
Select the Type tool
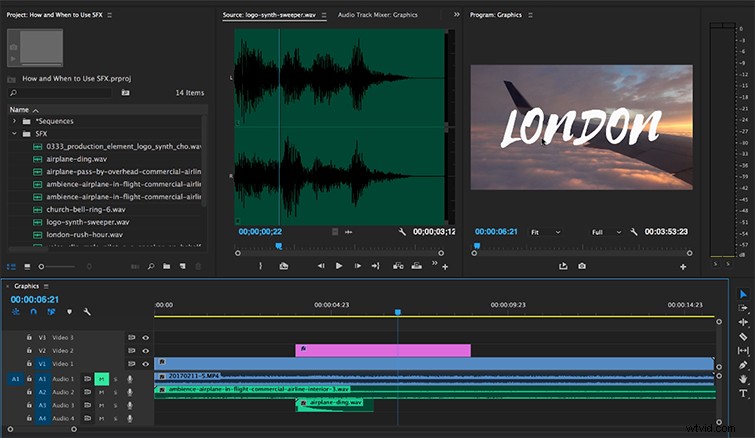pyautogui.click(x=743, y=393)
